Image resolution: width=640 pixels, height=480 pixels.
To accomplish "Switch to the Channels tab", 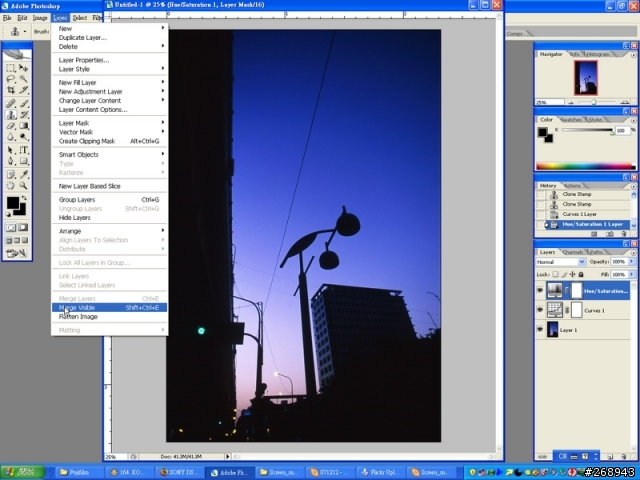I will pyautogui.click(x=572, y=252).
